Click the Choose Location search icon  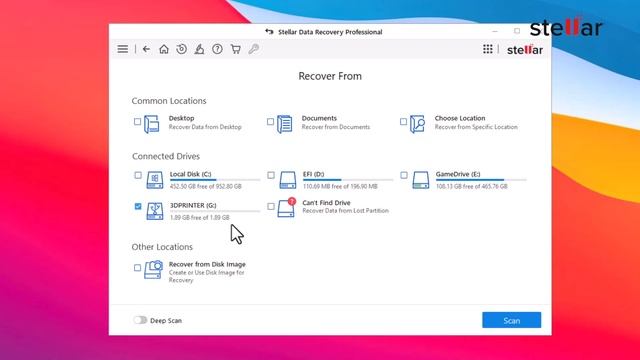[417, 124]
